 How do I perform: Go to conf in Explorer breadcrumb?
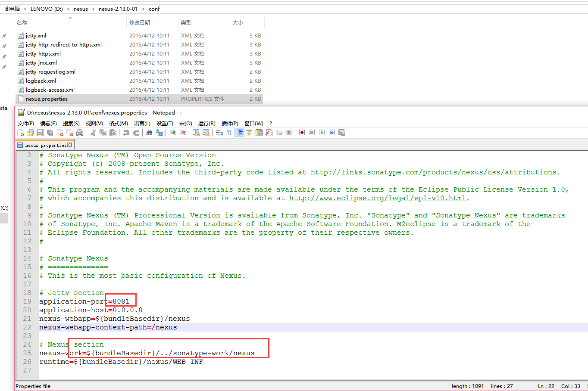[x=154, y=9]
